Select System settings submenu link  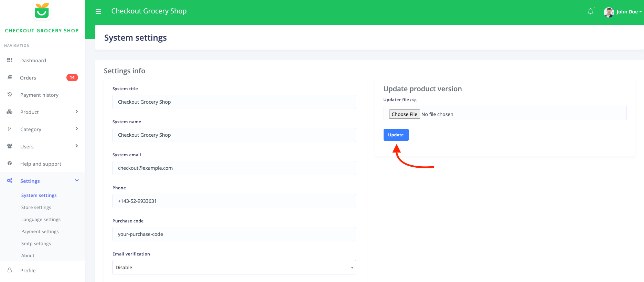point(39,195)
